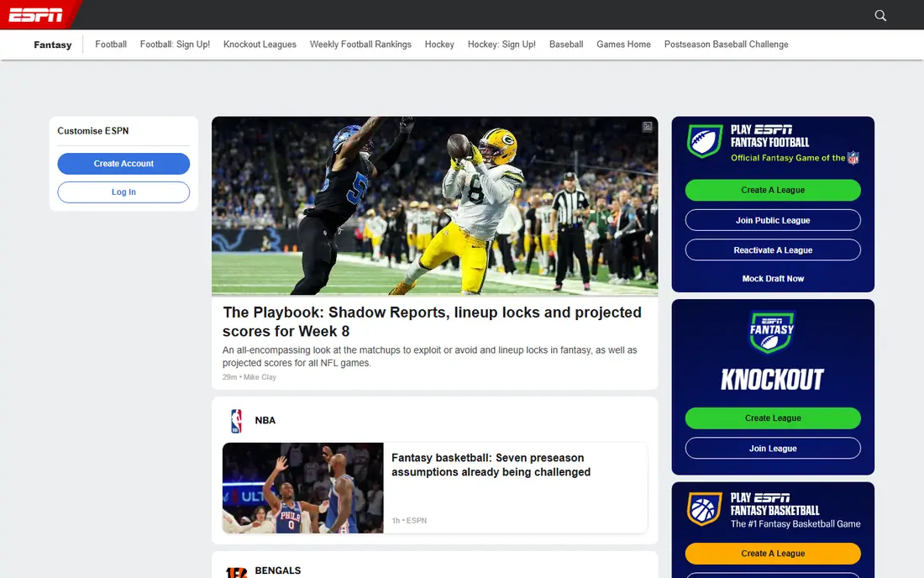Go to Games Home nav item
This screenshot has height=578, width=924.
pyautogui.click(x=623, y=45)
